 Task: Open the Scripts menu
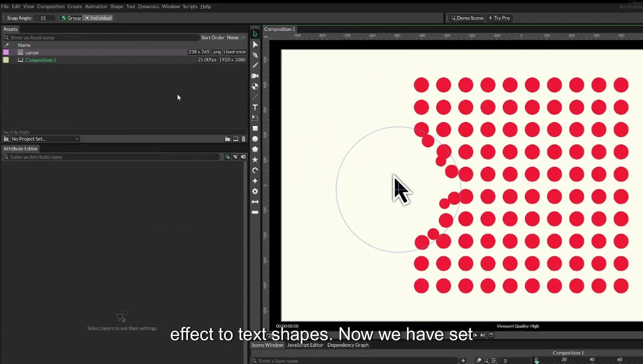tap(190, 6)
